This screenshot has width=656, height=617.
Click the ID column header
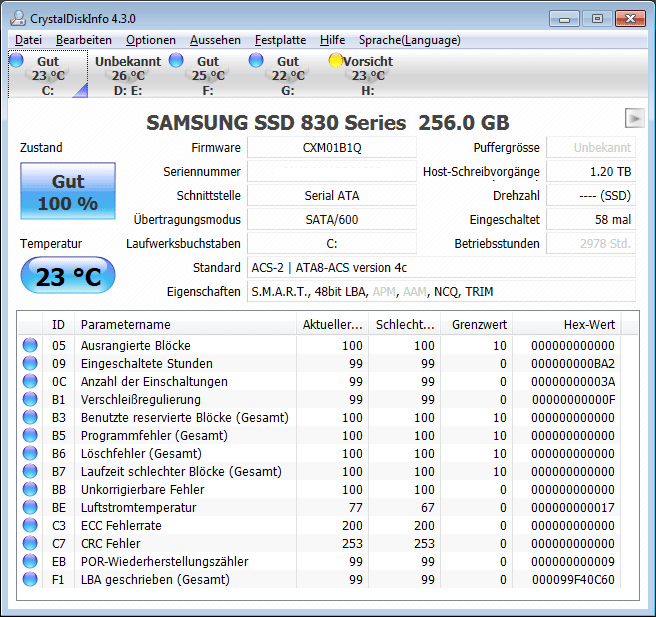pos(58,325)
